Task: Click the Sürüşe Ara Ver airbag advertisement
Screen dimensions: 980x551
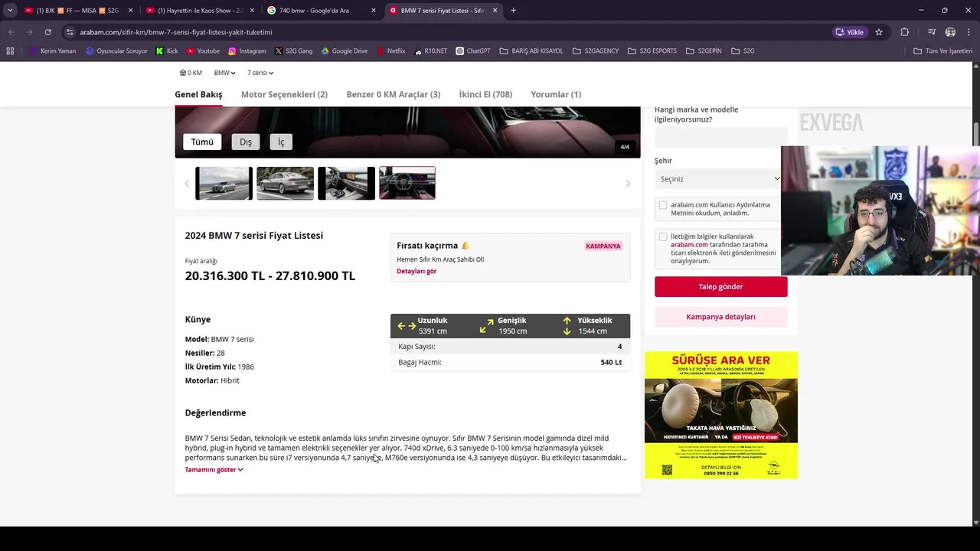Action: (720, 415)
